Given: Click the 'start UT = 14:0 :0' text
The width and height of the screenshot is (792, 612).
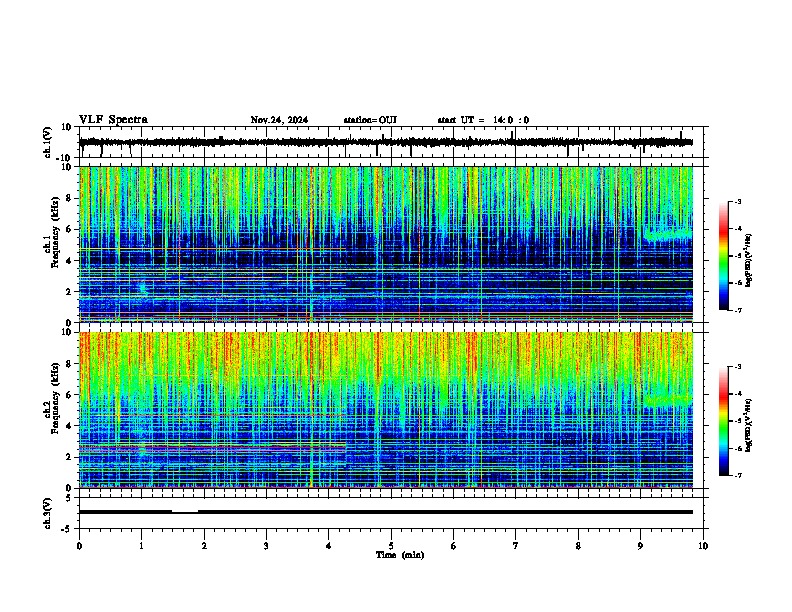Looking at the screenshot, I should coord(483,120).
